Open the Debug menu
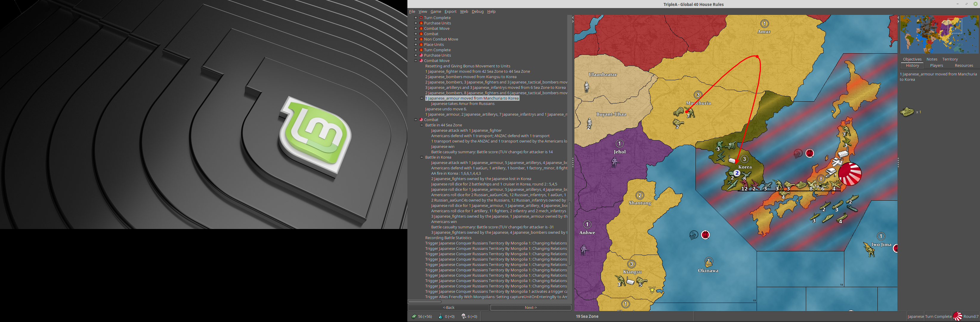 pos(477,11)
